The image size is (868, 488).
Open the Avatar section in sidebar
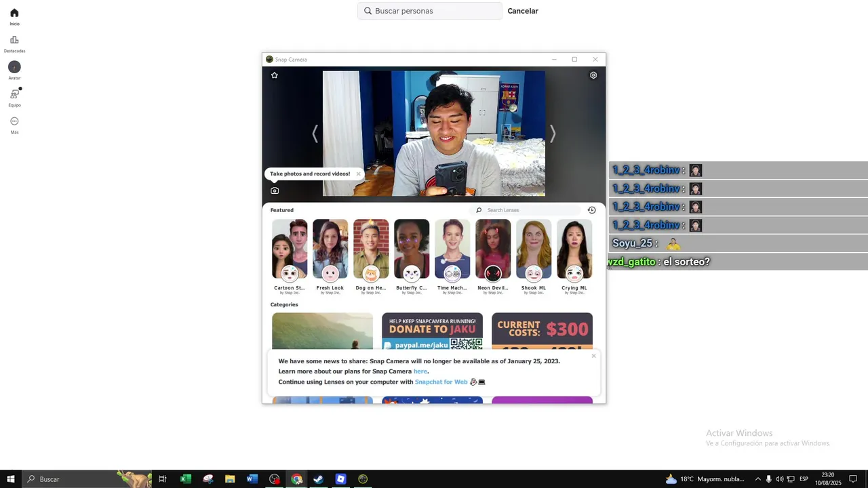pos(14,70)
